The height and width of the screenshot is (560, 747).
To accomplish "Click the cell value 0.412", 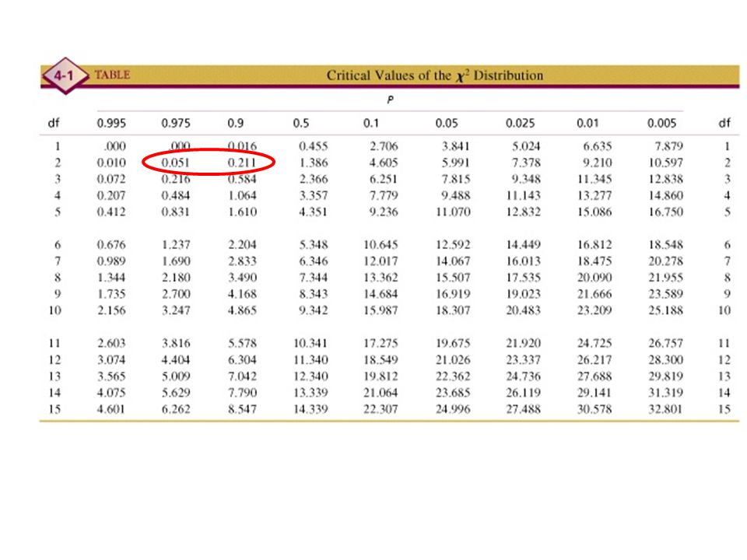I will click(x=111, y=212).
